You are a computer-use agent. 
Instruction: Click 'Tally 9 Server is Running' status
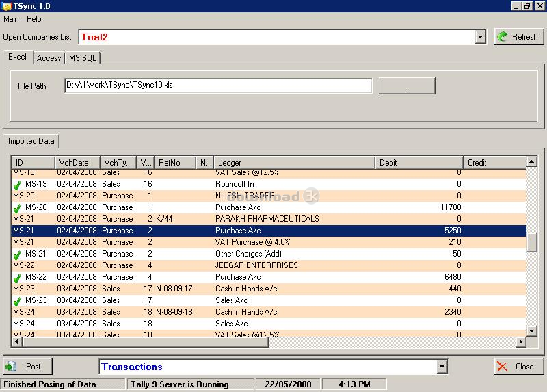(x=191, y=384)
